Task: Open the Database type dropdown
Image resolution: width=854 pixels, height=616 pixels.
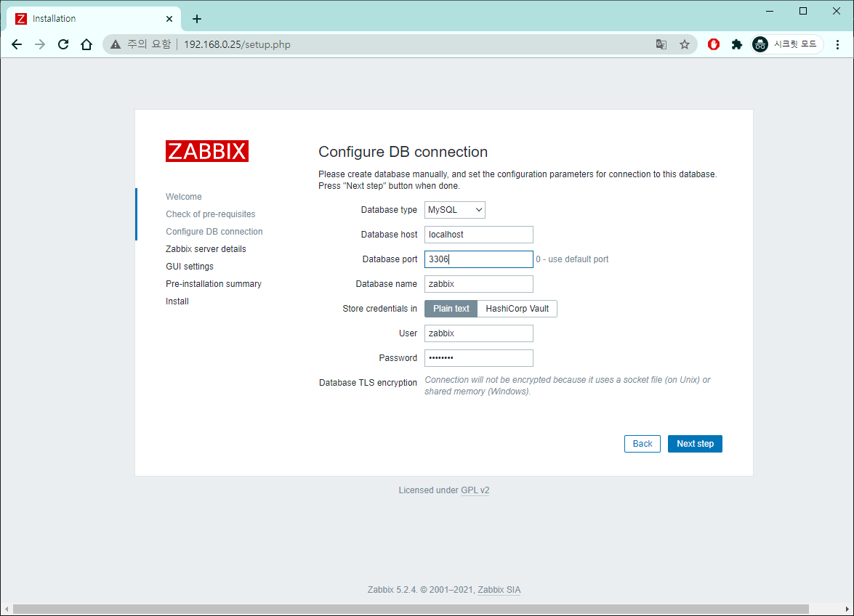Action: [x=455, y=210]
